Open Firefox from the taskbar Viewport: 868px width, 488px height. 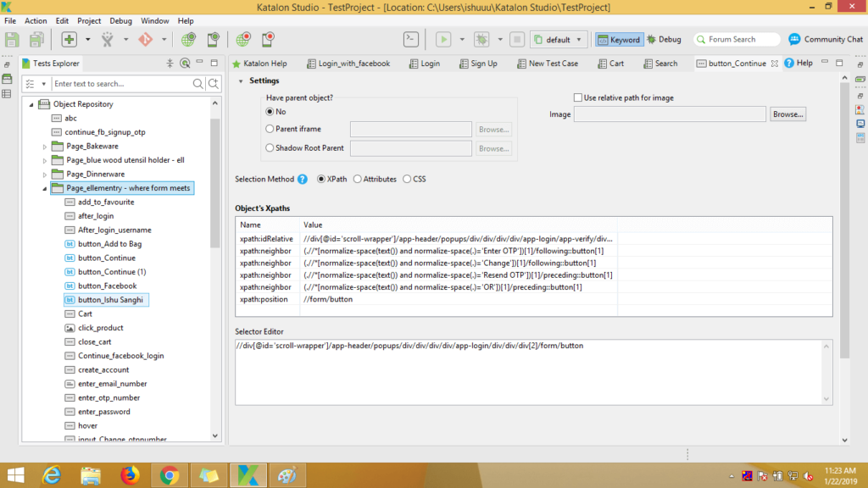point(130,475)
